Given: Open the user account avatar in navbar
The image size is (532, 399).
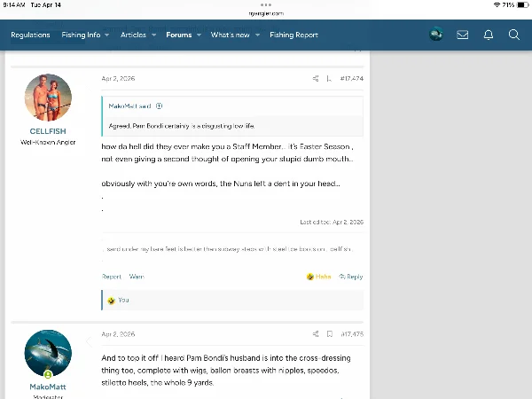Looking at the screenshot, I should pyautogui.click(x=435, y=35).
